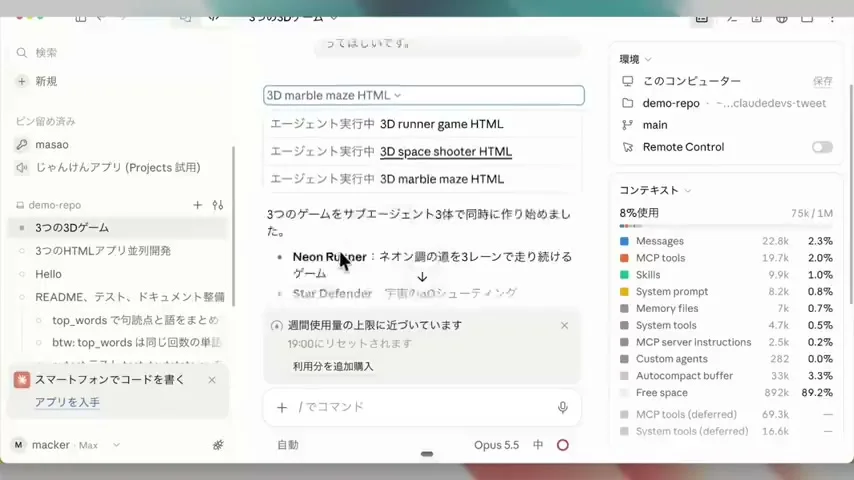The width and height of the screenshot is (854, 480).
Task: Click the Remote Control cursor icon
Action: [x=627, y=147]
